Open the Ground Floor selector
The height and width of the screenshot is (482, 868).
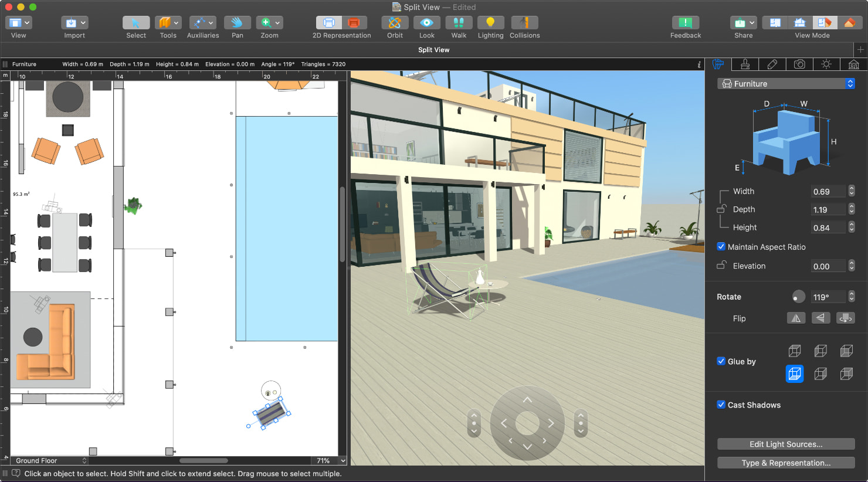pos(48,460)
